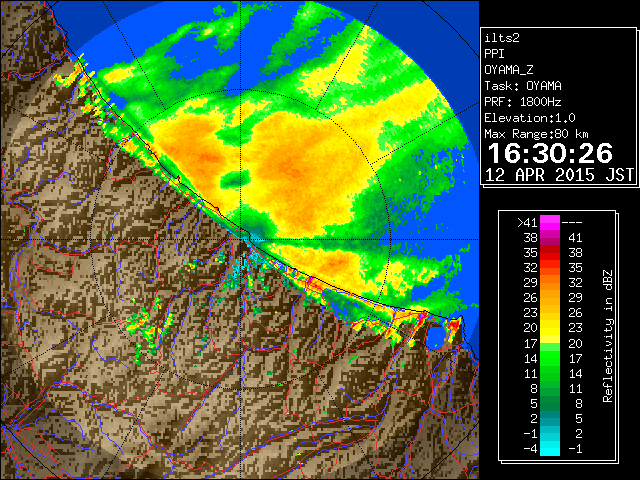Click legend right-column value '-1'
Screen dimensions: 640x480
[575, 449]
